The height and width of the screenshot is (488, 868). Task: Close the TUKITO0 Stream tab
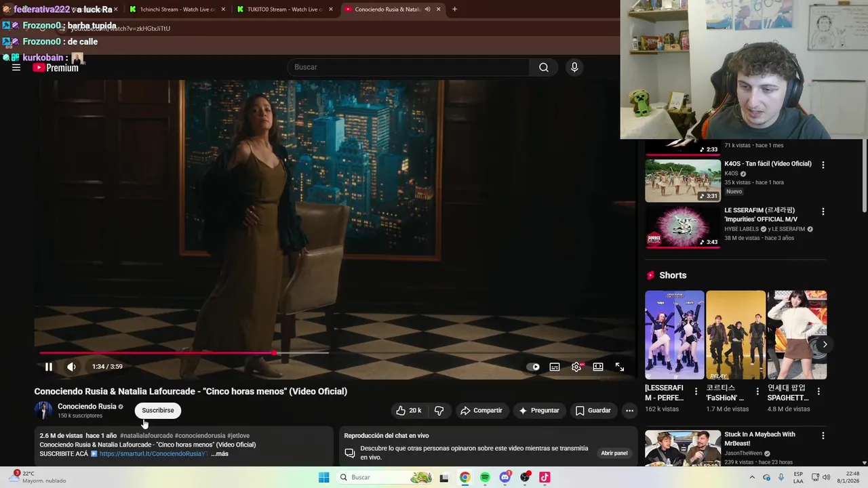[331, 9]
